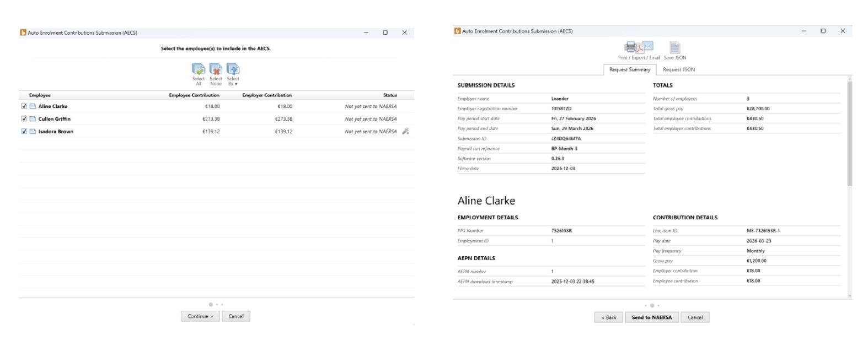Click the Continue button
The width and height of the screenshot is (868, 357).
click(200, 316)
